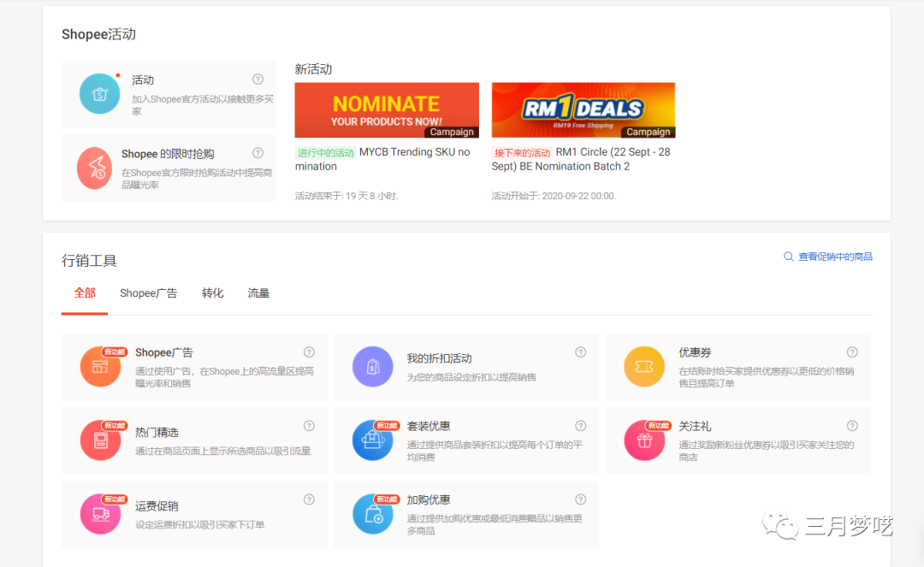Screen dimensions: 924x567
Task: Select the 加购优惠 shopping bag icon
Action: point(372,514)
